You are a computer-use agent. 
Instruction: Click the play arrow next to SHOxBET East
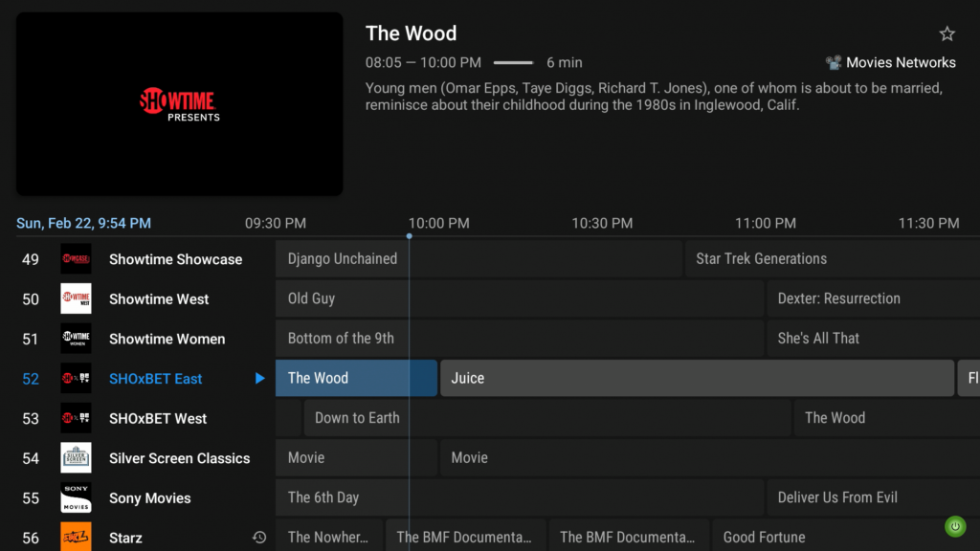click(259, 379)
